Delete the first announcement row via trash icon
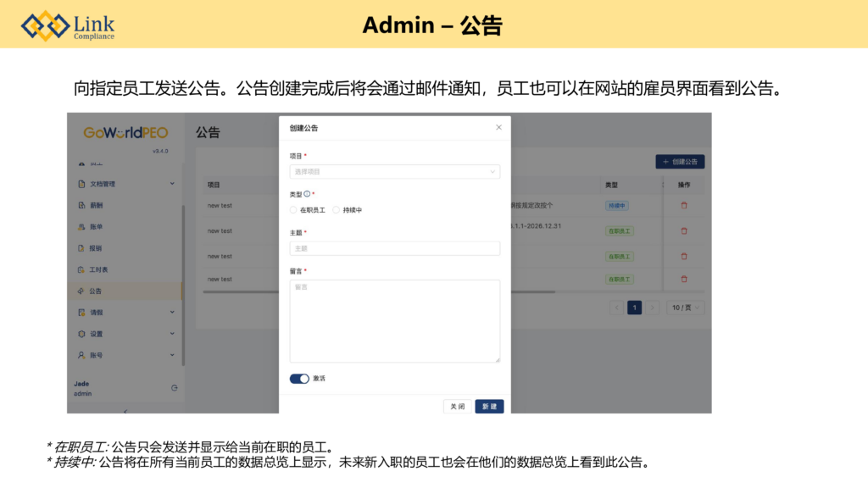The width and height of the screenshot is (868, 488). tap(684, 205)
